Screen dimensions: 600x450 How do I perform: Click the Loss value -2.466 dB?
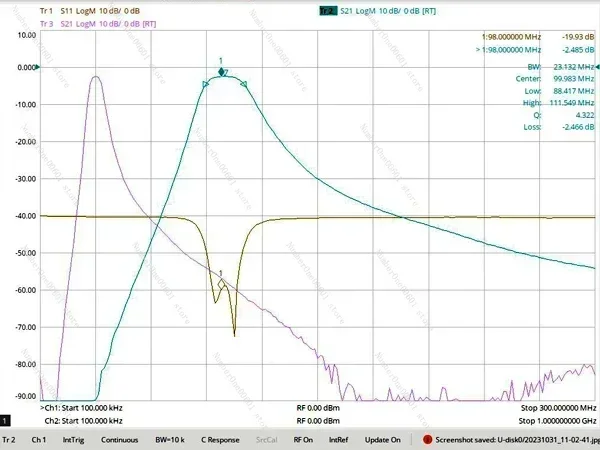click(578, 127)
